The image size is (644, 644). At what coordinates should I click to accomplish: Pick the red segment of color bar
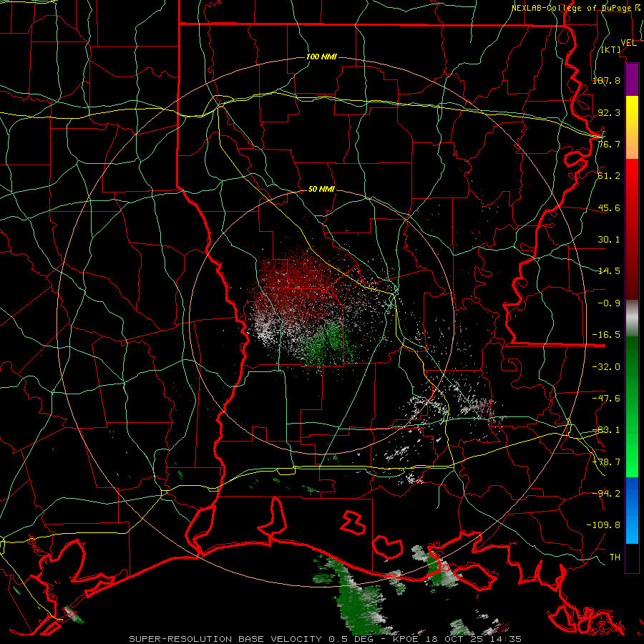632,229
